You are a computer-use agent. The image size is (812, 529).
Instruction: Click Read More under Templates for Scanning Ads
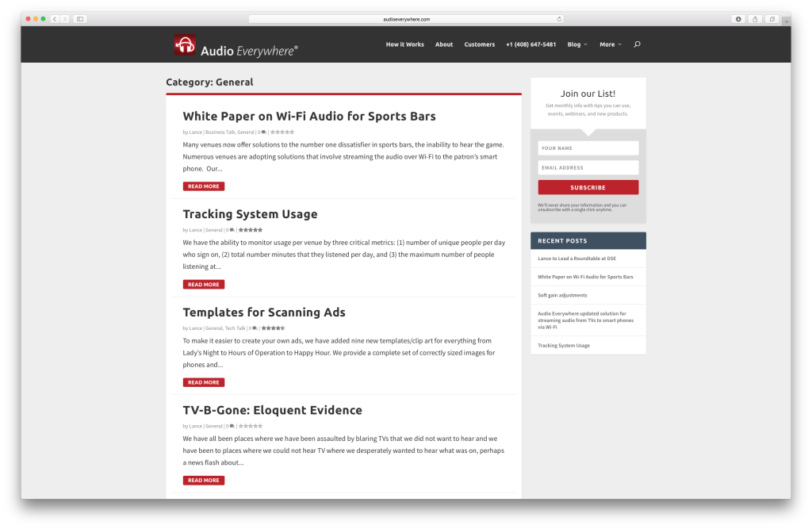point(204,382)
